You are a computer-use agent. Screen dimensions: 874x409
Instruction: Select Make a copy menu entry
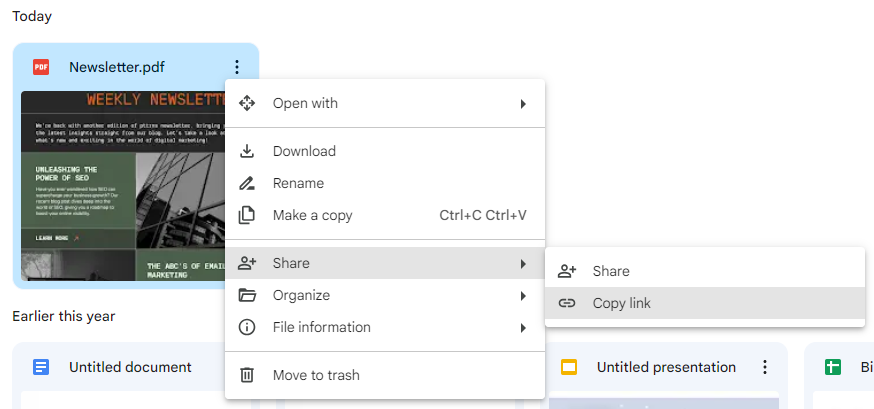385,215
